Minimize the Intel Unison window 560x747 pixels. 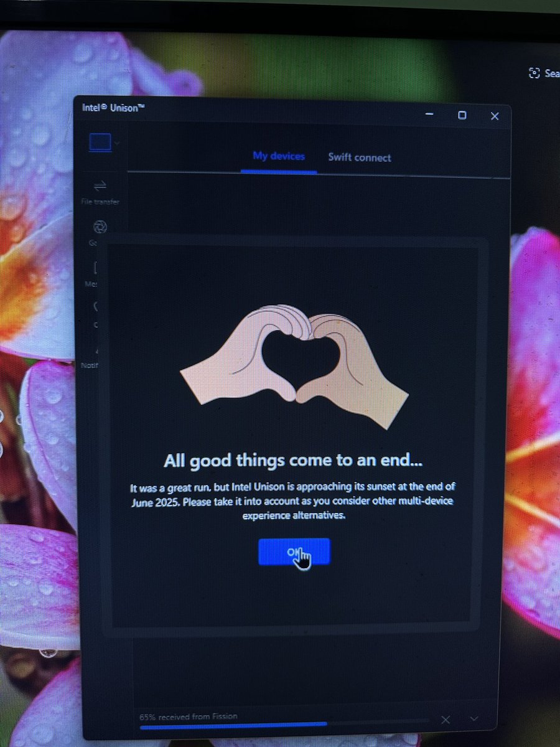tap(430, 115)
